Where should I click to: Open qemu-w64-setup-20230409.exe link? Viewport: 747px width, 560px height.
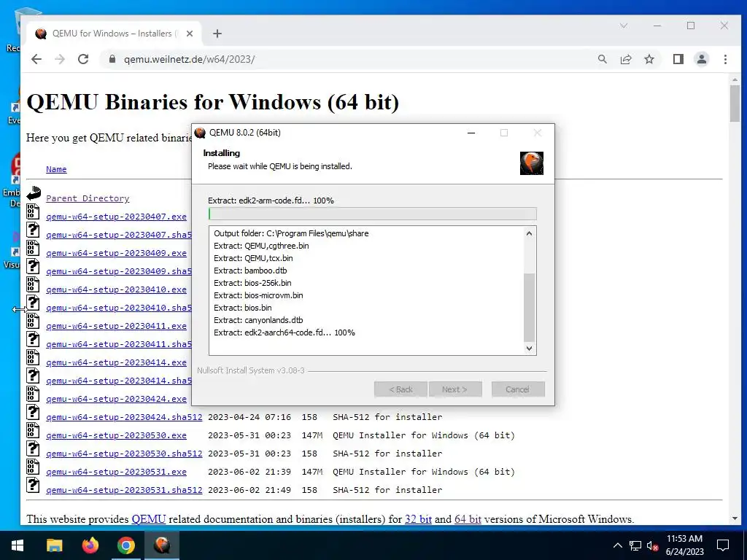(x=116, y=253)
